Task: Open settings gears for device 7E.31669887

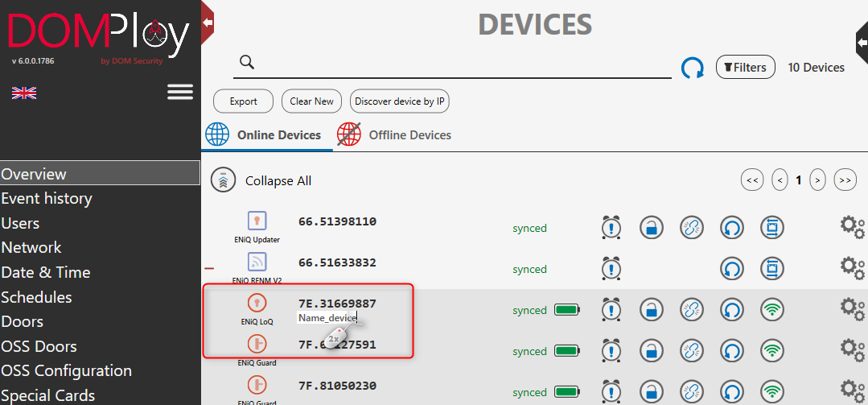Action: (852, 309)
